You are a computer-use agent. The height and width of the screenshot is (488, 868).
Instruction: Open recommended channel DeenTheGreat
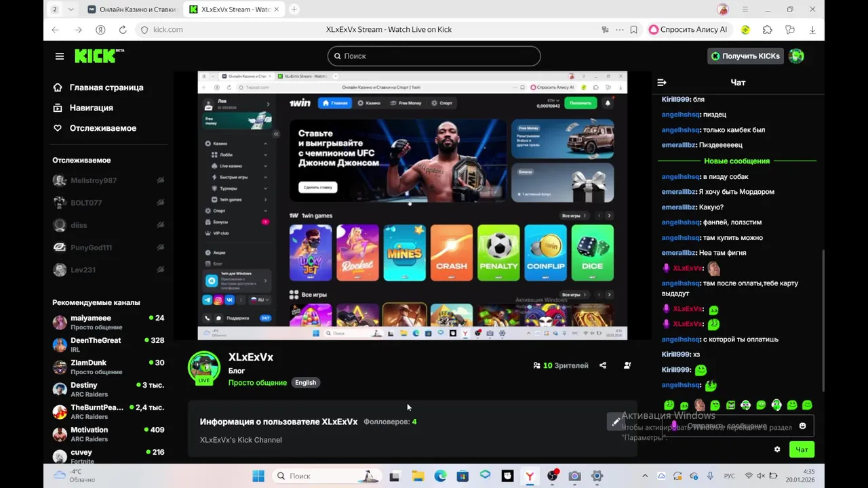click(x=108, y=344)
